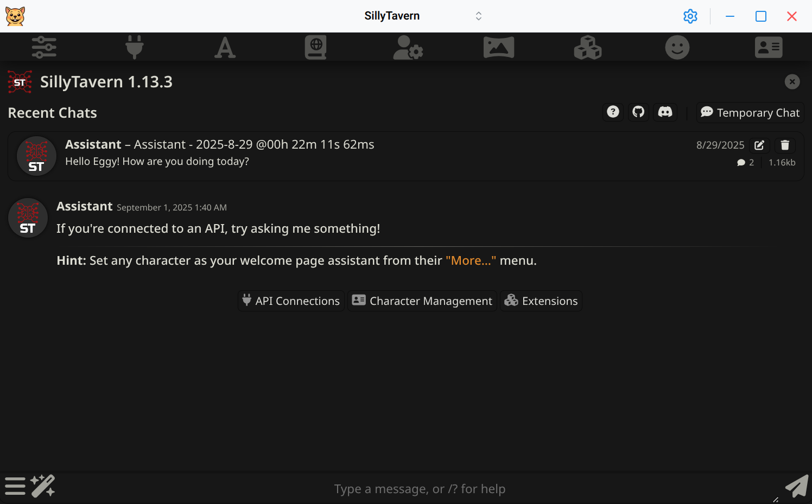Click the Recent Chats heading
Image resolution: width=812 pixels, height=504 pixels.
pos(53,112)
